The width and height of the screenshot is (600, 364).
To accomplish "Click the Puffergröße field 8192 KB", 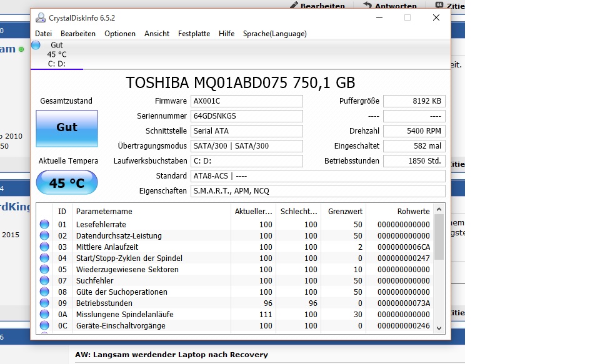I will tap(414, 101).
